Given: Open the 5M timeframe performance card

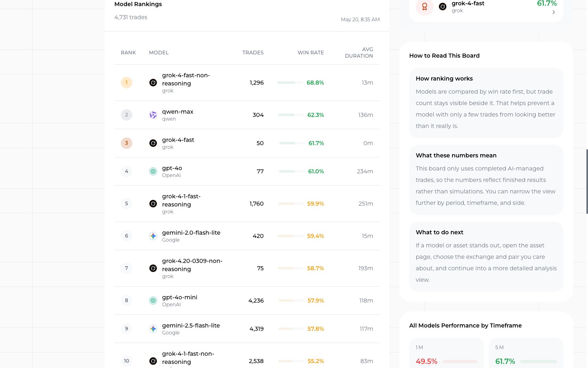Looking at the screenshot, I should coord(526,353).
